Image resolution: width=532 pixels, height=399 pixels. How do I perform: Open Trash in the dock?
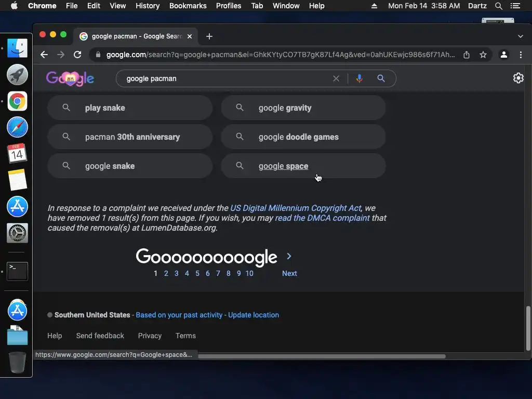point(17,362)
